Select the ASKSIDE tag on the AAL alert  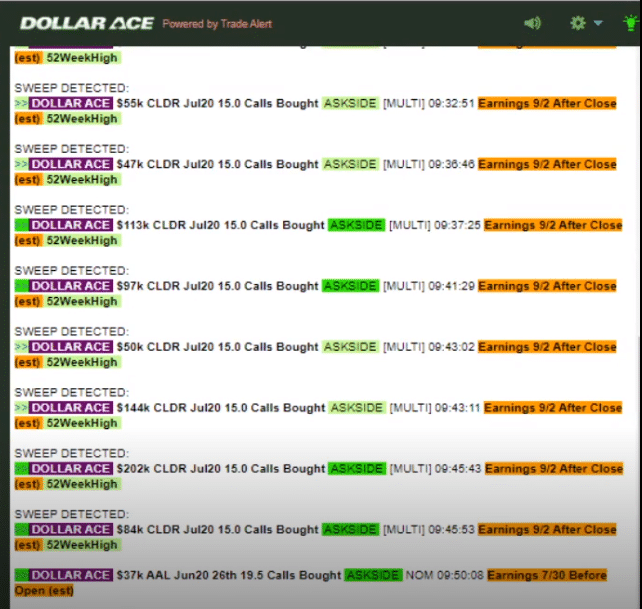[x=373, y=575]
